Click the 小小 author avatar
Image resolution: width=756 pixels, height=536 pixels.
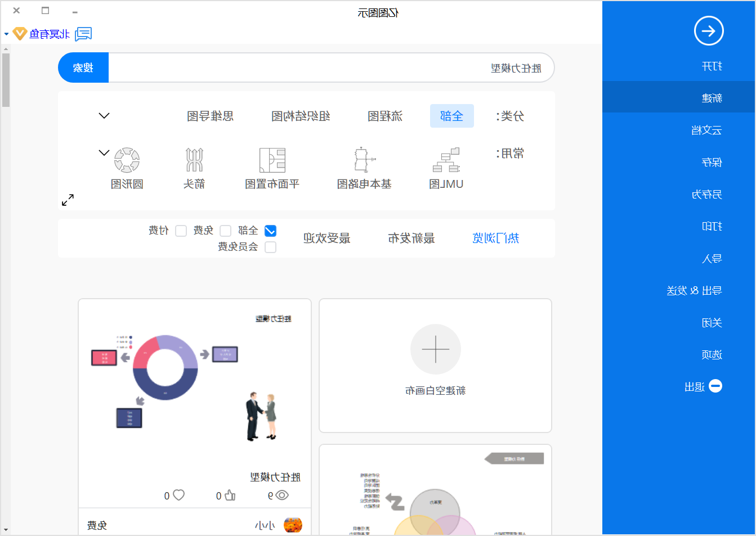293,525
